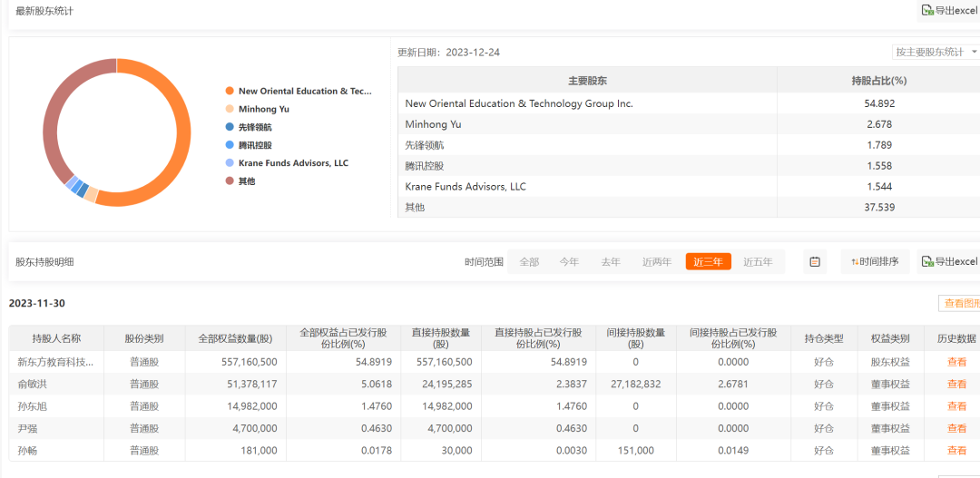Select 今年 time range tab

tap(569, 262)
